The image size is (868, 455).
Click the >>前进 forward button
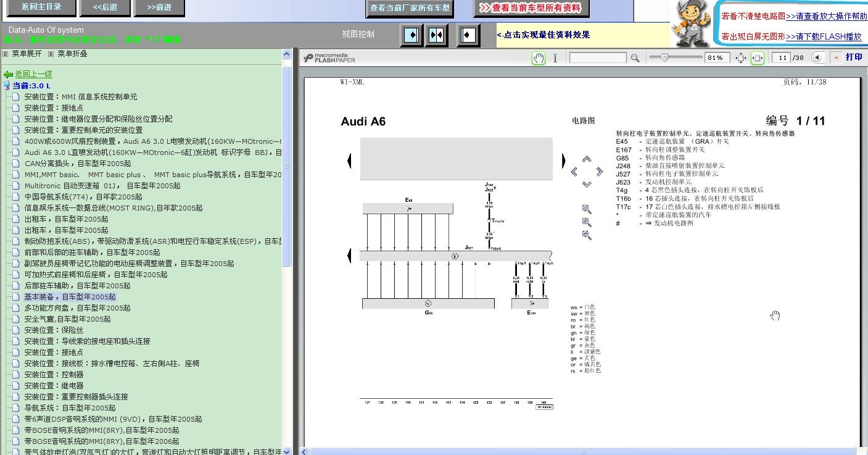click(x=160, y=7)
